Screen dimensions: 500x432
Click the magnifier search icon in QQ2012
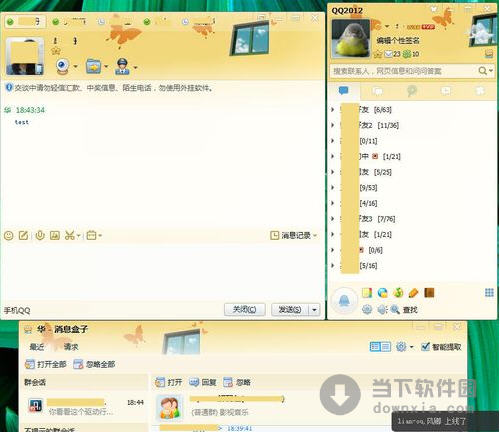(x=482, y=71)
